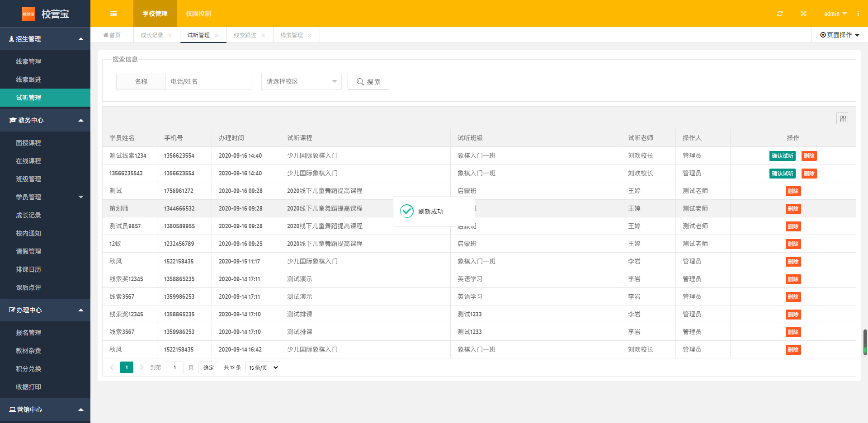Click the 学员姓名 column header
The height and width of the screenshot is (423, 868).
coord(130,138)
